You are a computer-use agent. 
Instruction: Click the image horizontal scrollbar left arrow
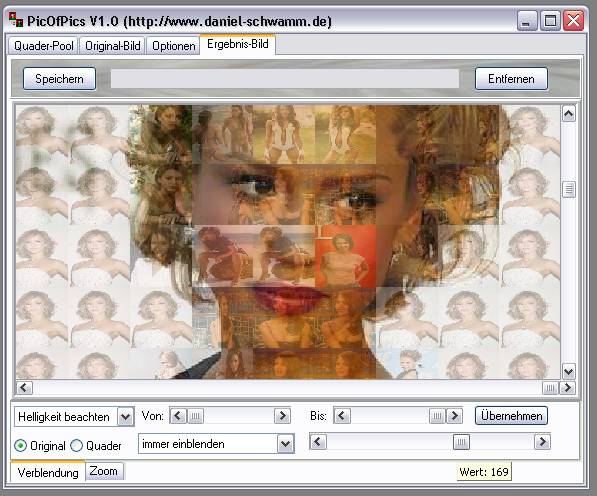24,388
